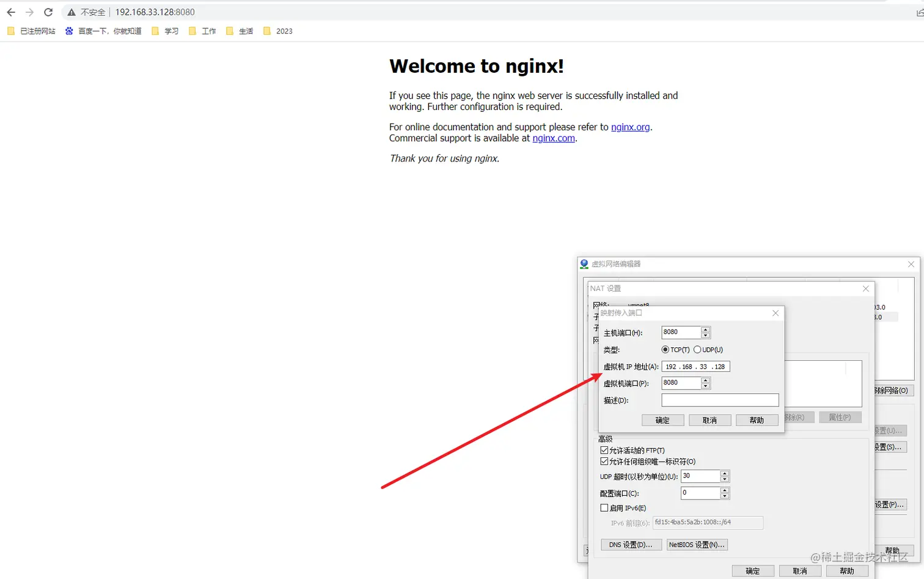The height and width of the screenshot is (579, 924).
Task: Open NetBIOS 设置(N)... in NAT settings
Action: click(697, 545)
